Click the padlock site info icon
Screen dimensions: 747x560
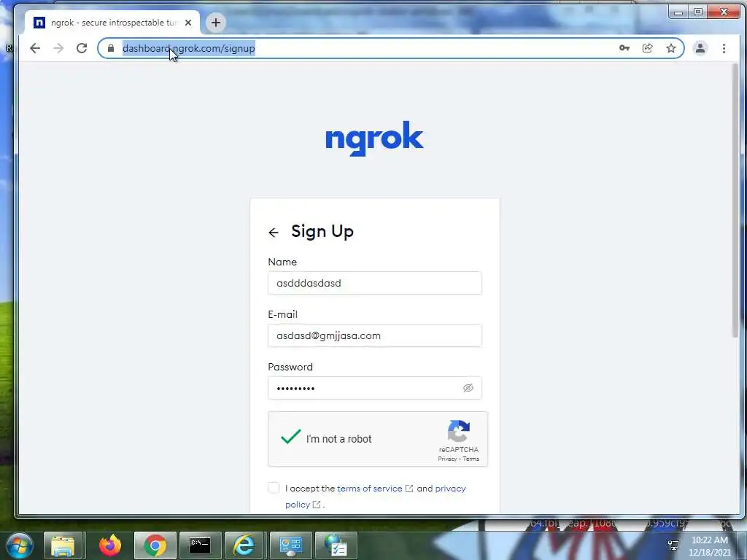[111, 48]
